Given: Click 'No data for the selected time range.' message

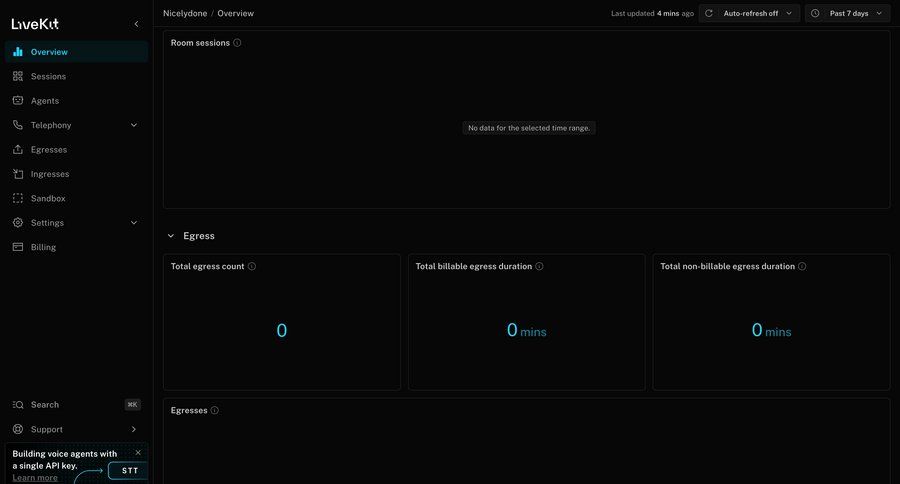Looking at the screenshot, I should pos(529,128).
